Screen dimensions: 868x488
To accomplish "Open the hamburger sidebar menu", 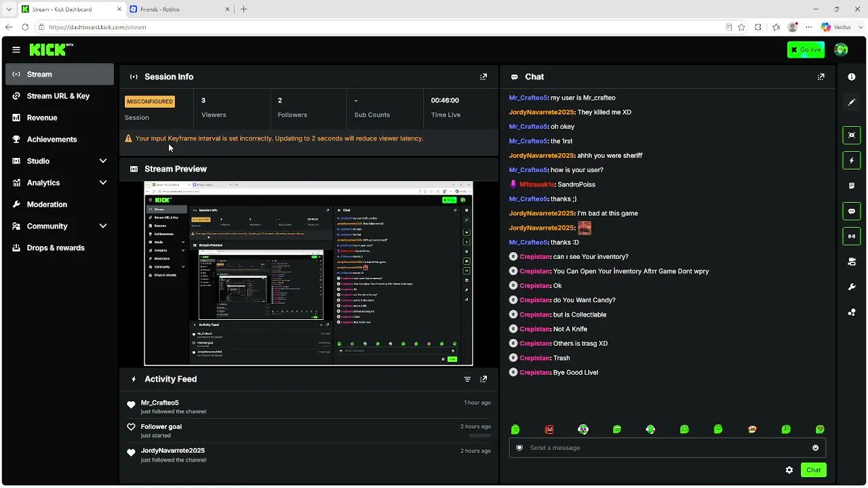I will click(16, 49).
